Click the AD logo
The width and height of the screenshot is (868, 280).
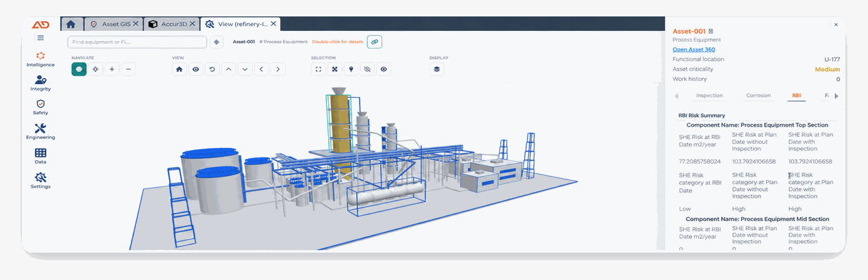40,25
